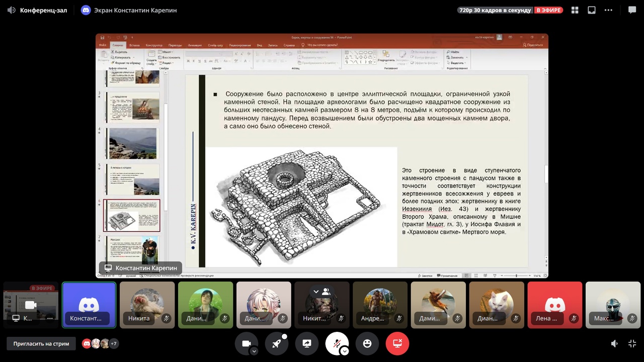Open camera options dropdown arrow
The height and width of the screenshot is (362, 644).
click(x=254, y=351)
